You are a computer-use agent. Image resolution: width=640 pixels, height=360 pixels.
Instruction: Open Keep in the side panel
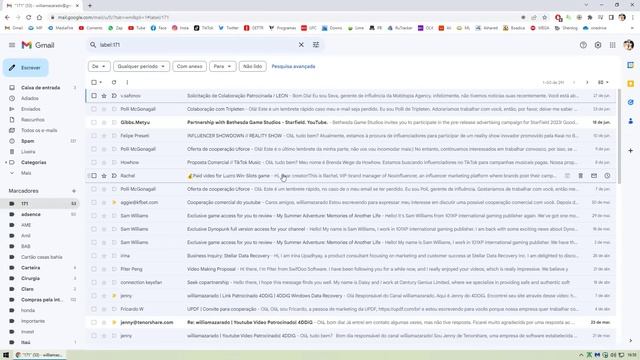pos(631,84)
